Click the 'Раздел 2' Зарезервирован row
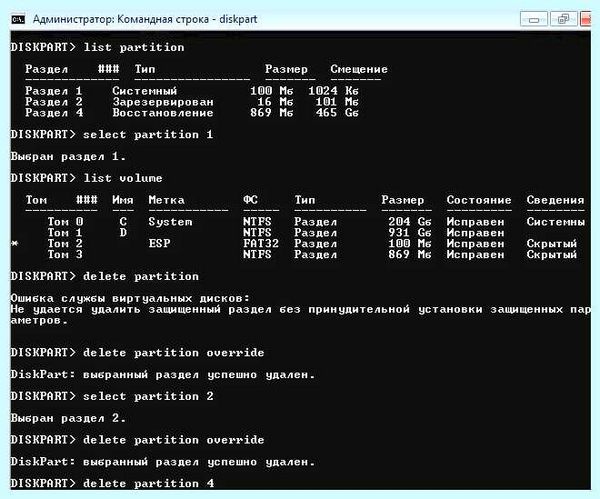Image resolution: width=600 pixels, height=499 pixels. [x=192, y=102]
